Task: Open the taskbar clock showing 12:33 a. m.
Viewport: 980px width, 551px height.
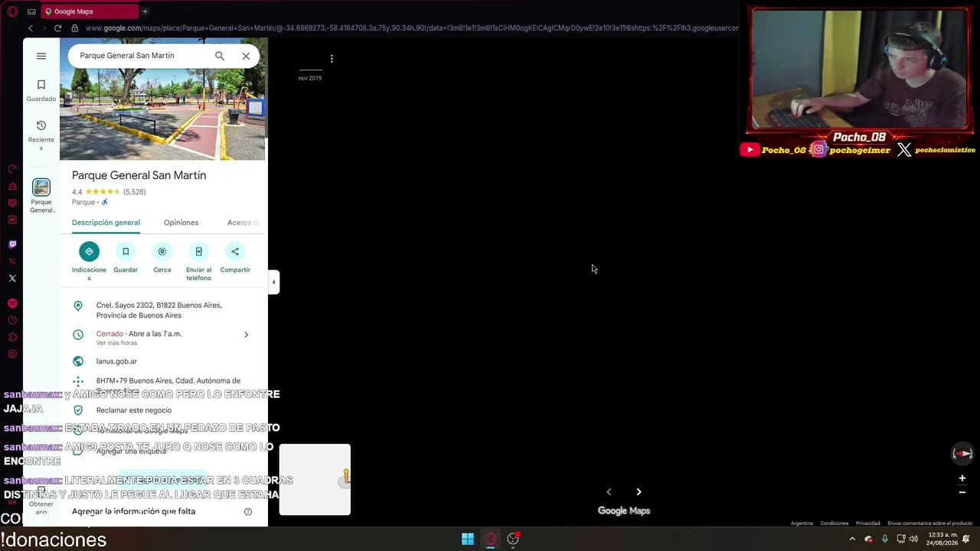Action: pos(941,539)
